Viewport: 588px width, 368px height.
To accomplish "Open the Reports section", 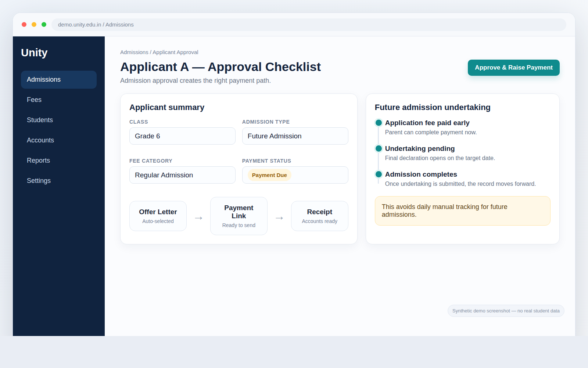I will pyautogui.click(x=59, y=160).
